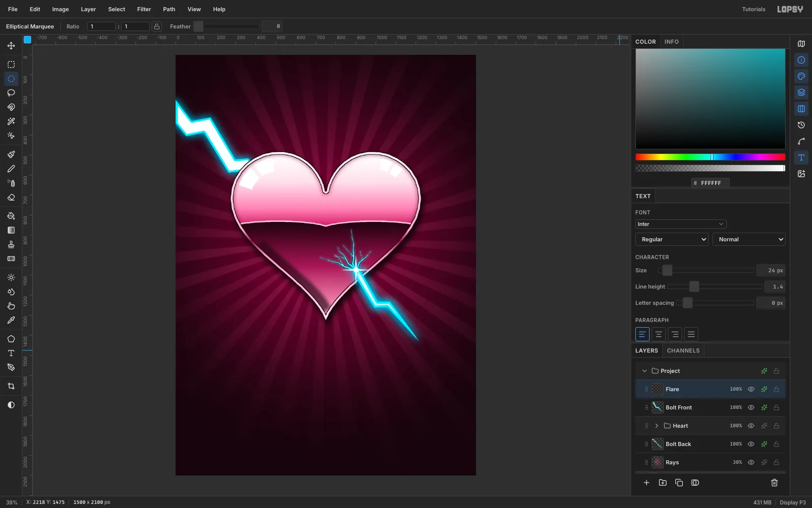
Task: Open the File menu
Action: coord(13,9)
